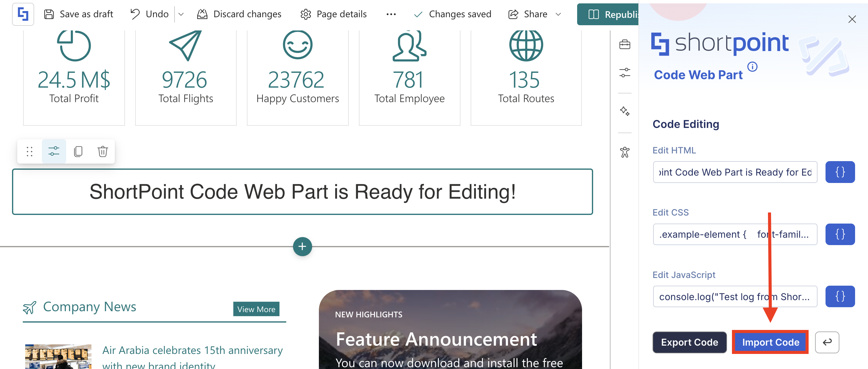868x369 pixels.
Task: Click the info icon next to Code Web Part
Action: point(753,67)
